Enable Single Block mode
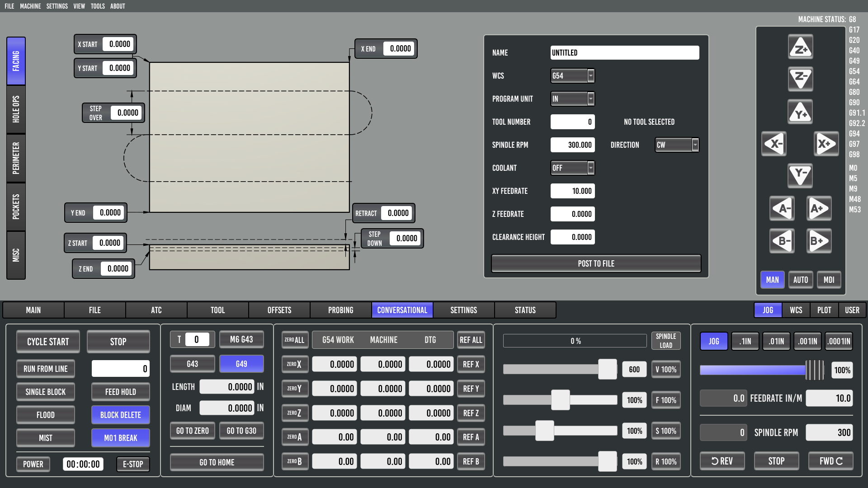This screenshot has height=488, width=868. 45,392
